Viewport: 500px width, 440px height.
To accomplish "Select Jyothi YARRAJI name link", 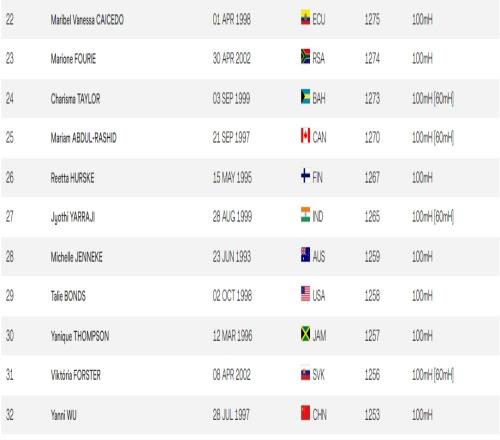I will coord(73,217).
